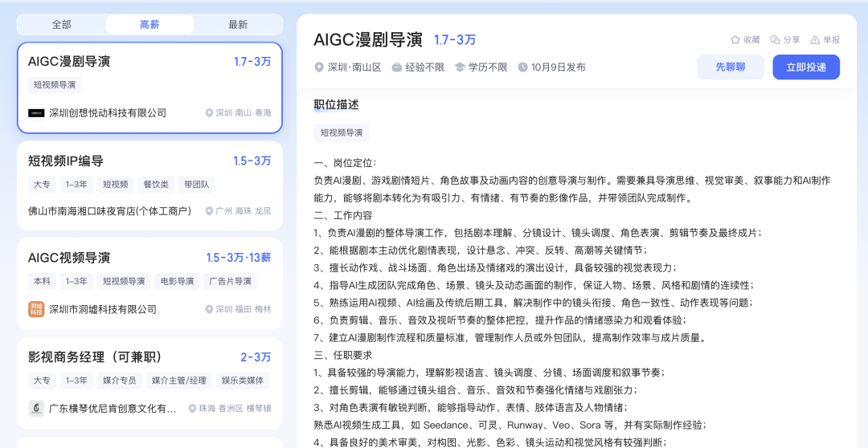
Task: Click the 带团队 tag
Action: pyautogui.click(x=197, y=184)
